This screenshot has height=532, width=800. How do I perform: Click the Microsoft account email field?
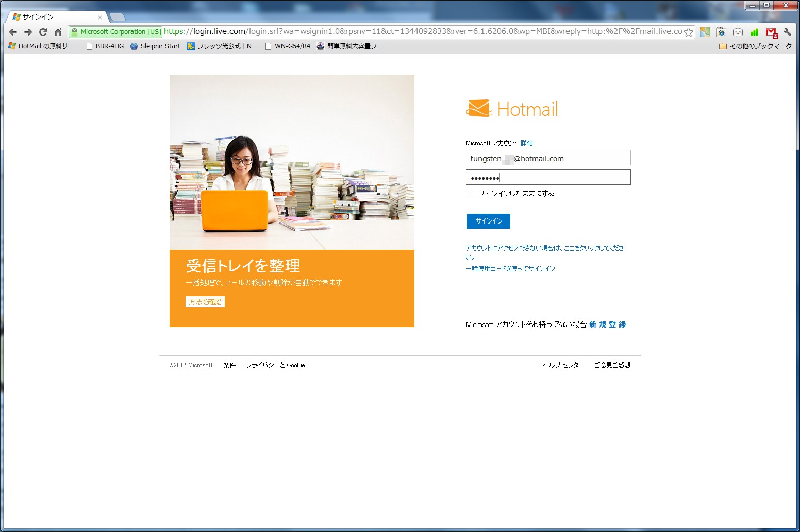(548, 158)
